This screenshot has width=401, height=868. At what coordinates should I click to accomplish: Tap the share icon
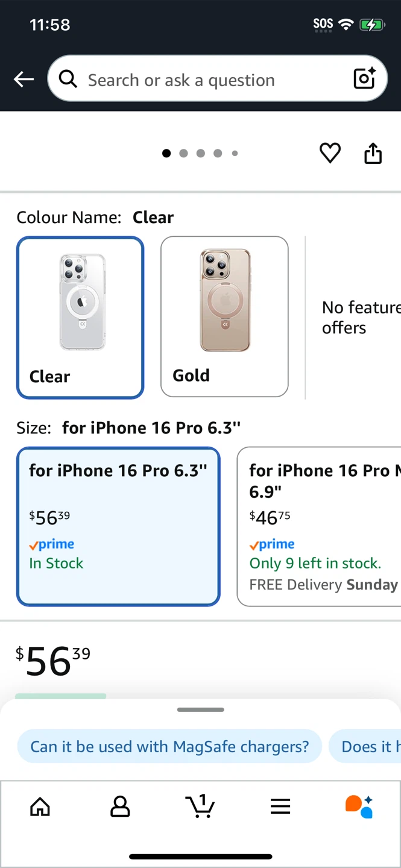tap(373, 153)
